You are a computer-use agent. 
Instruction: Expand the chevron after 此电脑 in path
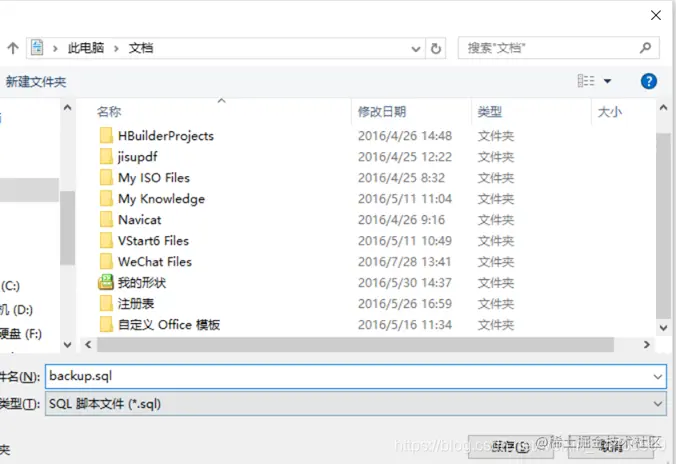tap(116, 48)
